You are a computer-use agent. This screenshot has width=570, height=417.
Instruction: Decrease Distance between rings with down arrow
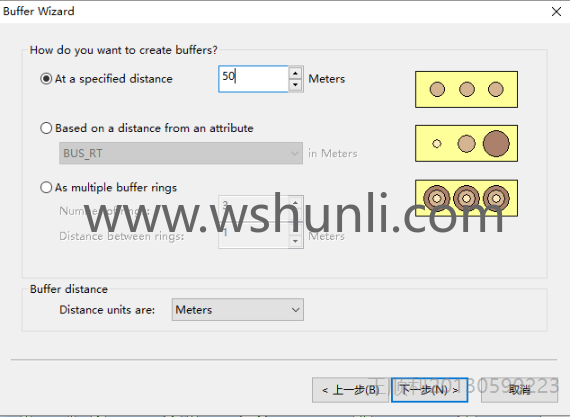[x=296, y=242]
